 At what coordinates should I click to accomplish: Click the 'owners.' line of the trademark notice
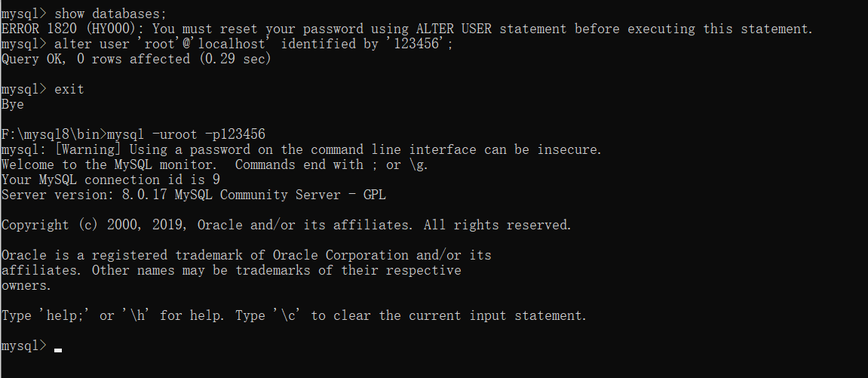coord(26,285)
